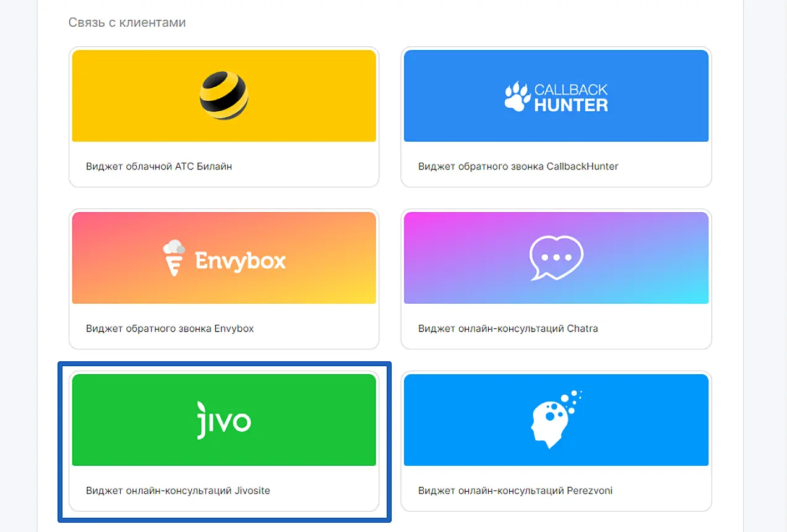Click the green Jivo logo
Image resolution: width=787 pixels, height=532 pixels.
coord(224,420)
